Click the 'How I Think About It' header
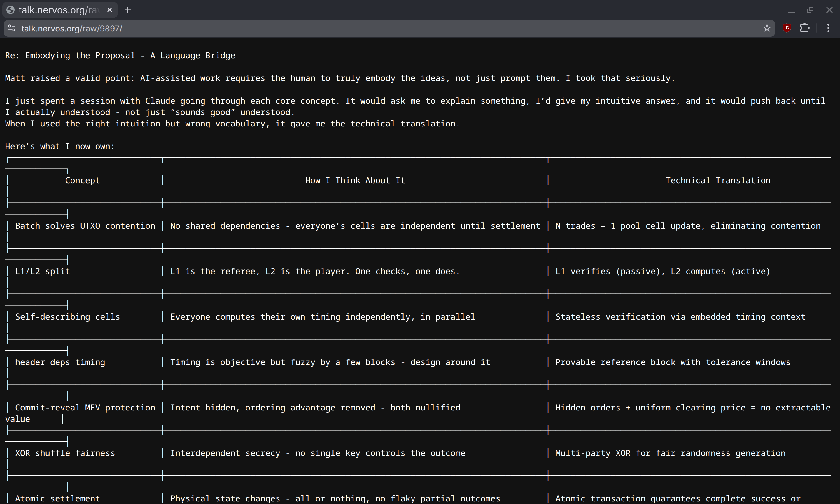Viewport: 840px width, 504px height. tap(355, 180)
